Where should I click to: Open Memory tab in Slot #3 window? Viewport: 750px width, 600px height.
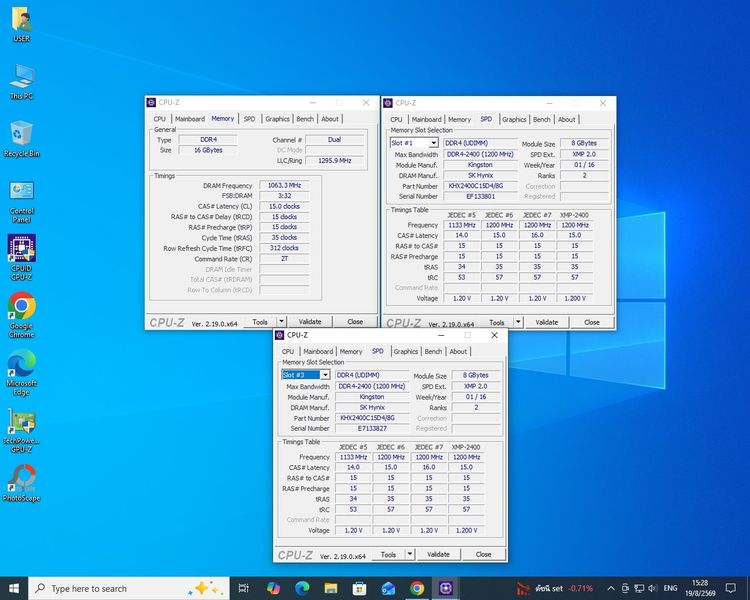pos(351,351)
